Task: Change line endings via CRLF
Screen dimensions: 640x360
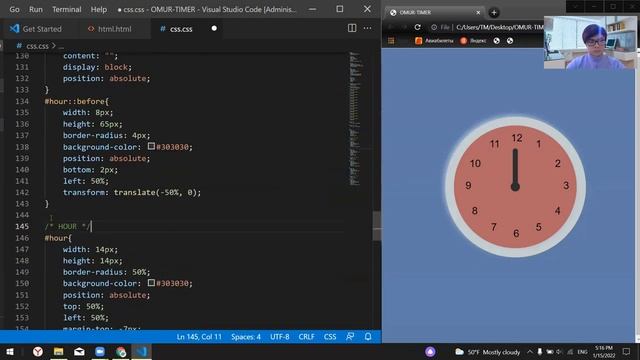Action: tap(306, 337)
